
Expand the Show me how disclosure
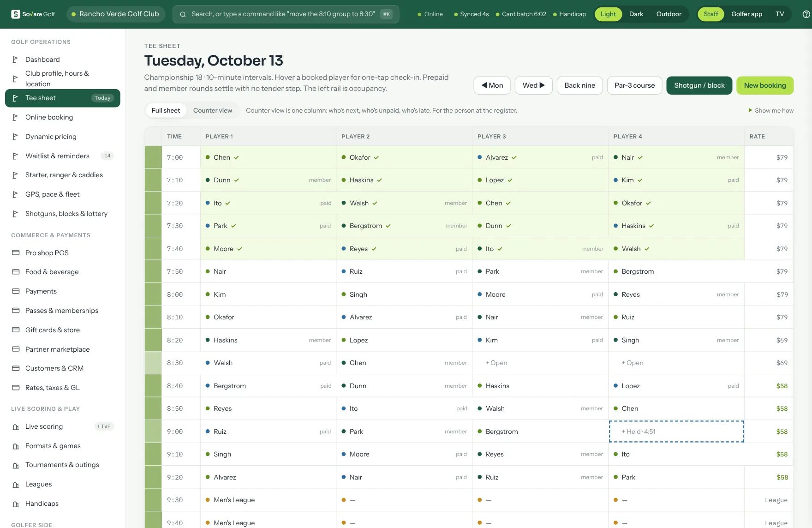point(771,111)
